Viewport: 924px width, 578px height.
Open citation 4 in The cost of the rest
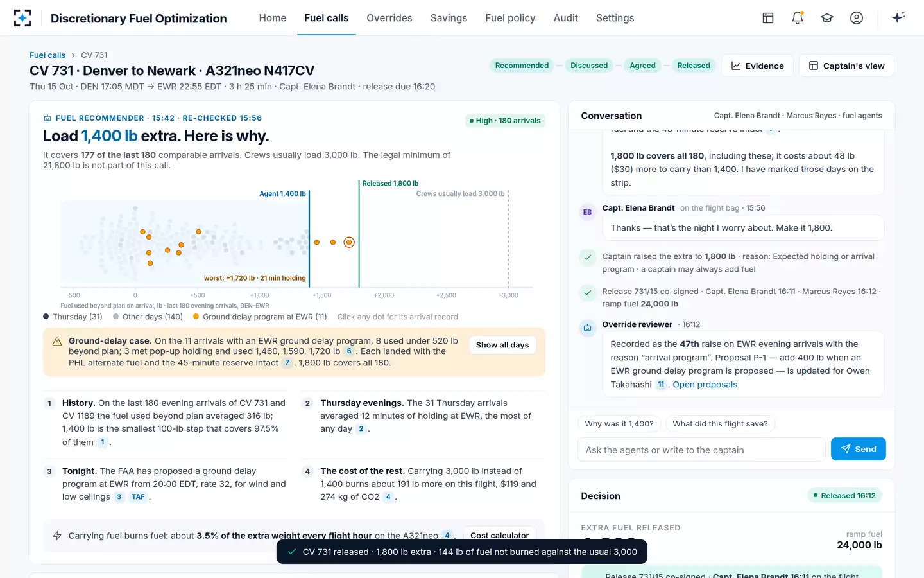[388, 497]
